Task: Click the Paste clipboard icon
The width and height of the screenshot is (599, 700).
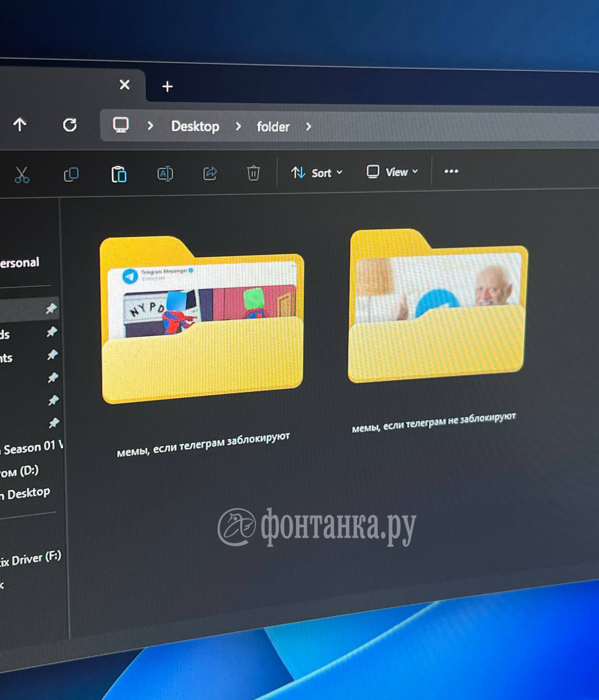Action: [x=119, y=174]
